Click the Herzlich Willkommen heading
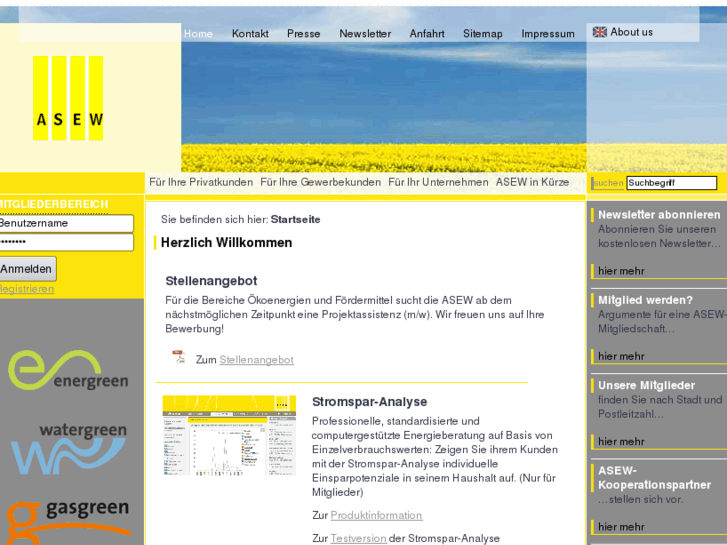 tap(226, 243)
